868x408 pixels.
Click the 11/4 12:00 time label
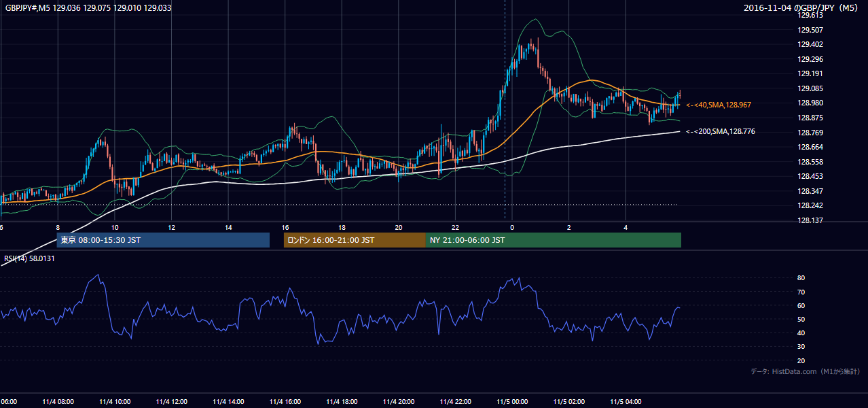[x=172, y=402]
